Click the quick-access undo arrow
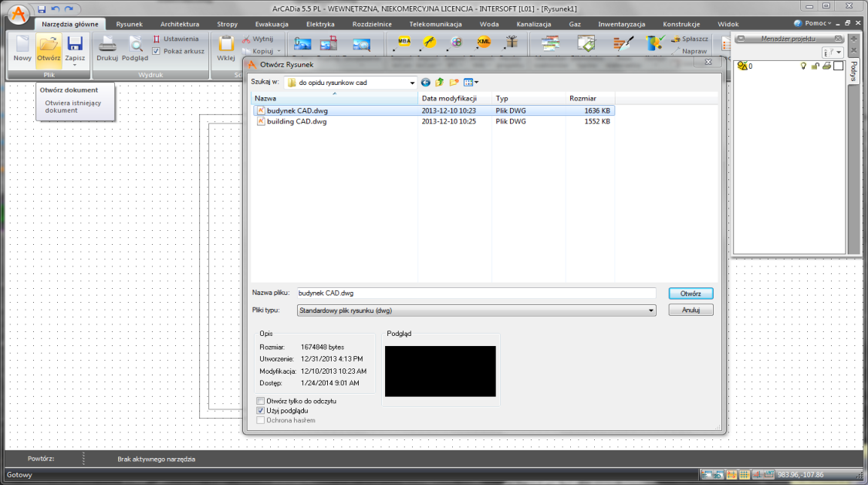The height and width of the screenshot is (485, 868). [x=56, y=9]
